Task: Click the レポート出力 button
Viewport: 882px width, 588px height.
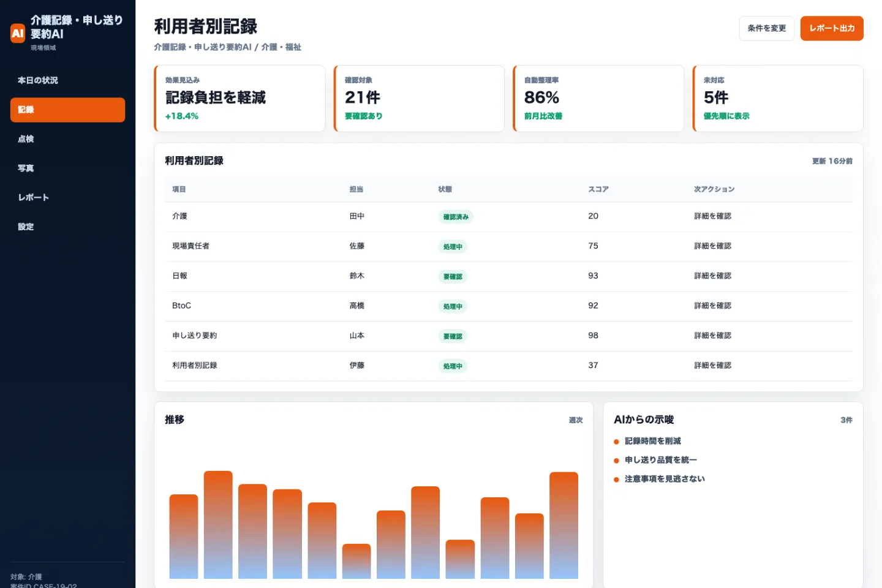Action: click(x=831, y=28)
